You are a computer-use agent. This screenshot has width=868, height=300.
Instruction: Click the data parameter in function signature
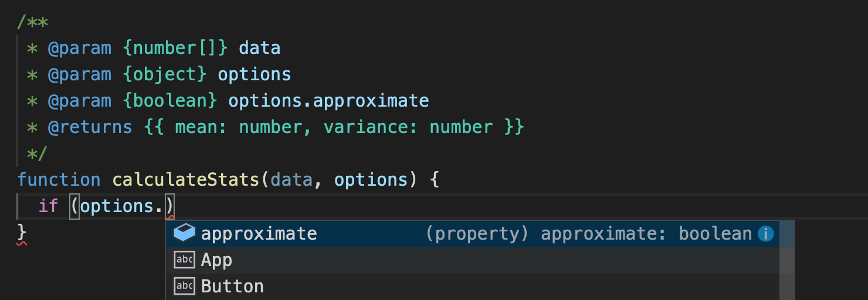[291, 179]
